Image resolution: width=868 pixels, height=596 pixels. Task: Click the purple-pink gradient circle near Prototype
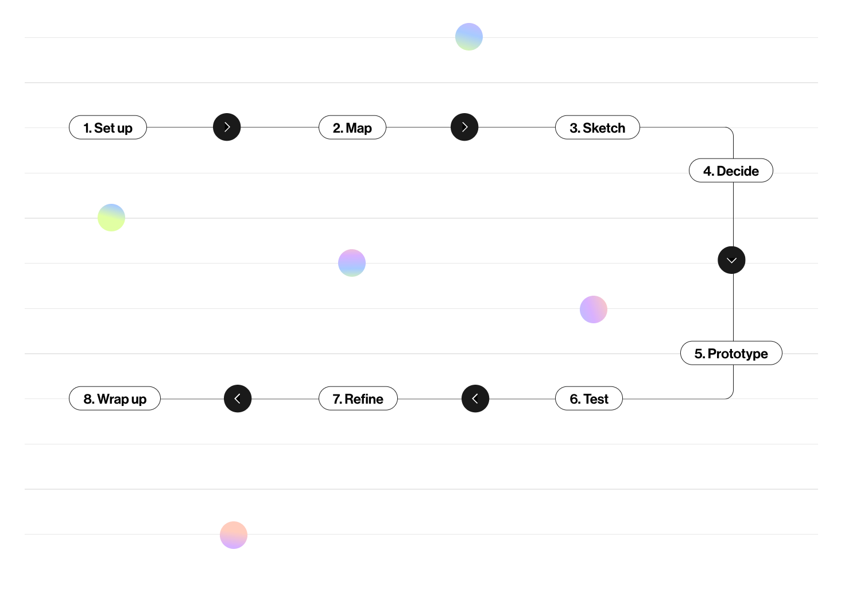point(594,309)
